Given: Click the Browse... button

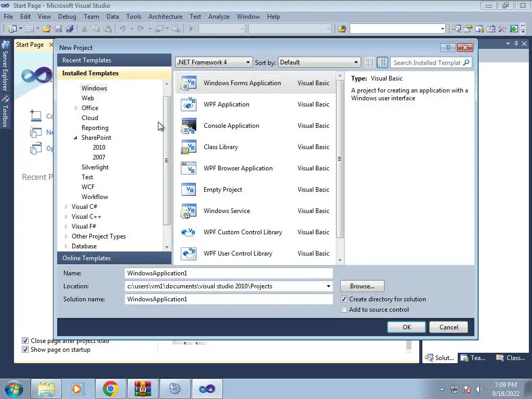Looking at the screenshot, I should pyautogui.click(x=362, y=286).
